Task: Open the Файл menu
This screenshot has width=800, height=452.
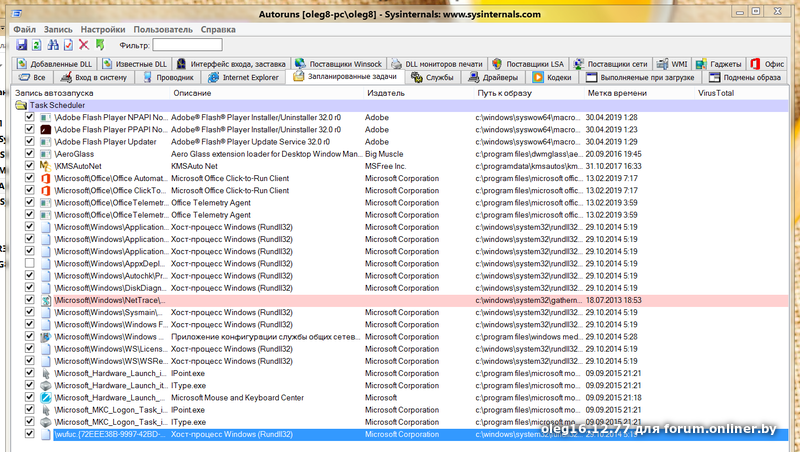Action: (x=25, y=30)
